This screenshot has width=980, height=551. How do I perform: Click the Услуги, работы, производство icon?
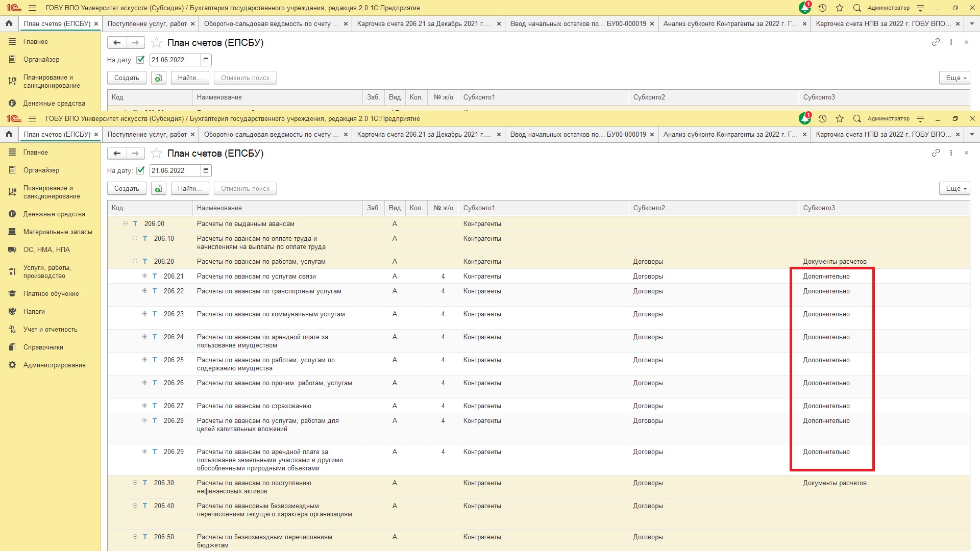pos(12,271)
